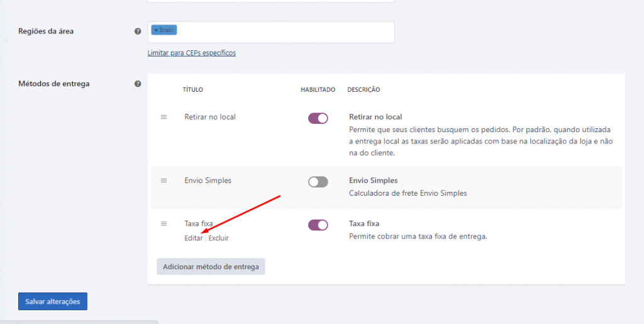Save with Salvar alterações button
Image resolution: width=644 pixels, height=324 pixels.
click(53, 301)
